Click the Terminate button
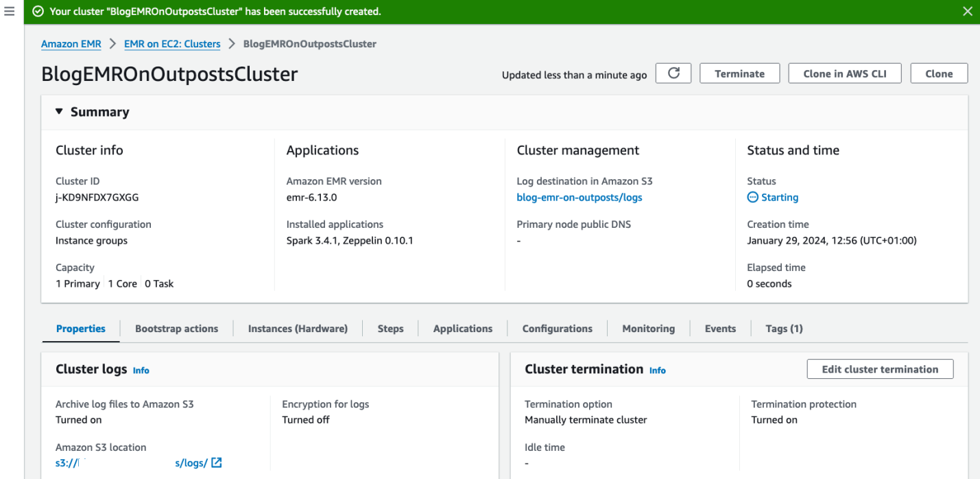Image resolution: width=980 pixels, height=479 pixels. click(739, 73)
